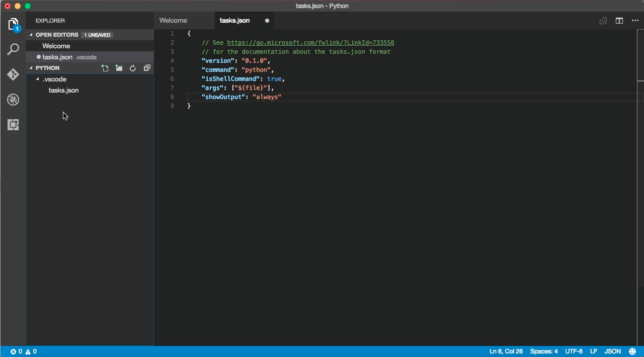Click the 1 Unsaved badge

pos(97,35)
